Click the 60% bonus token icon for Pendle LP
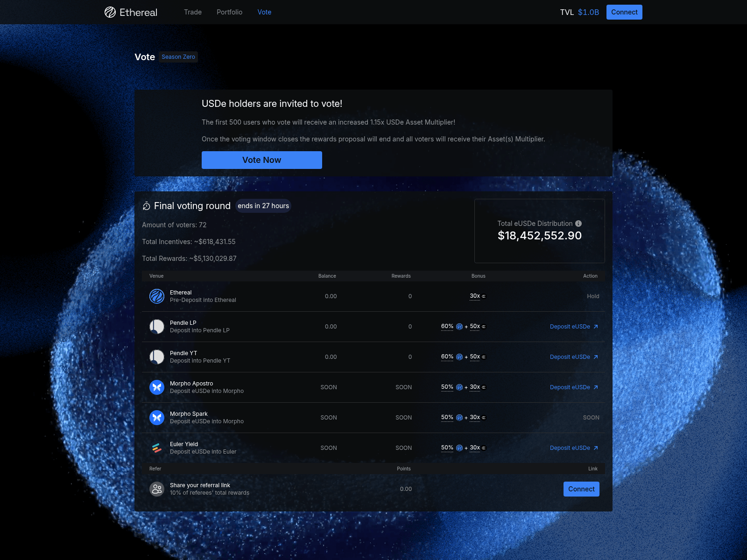 click(x=459, y=327)
